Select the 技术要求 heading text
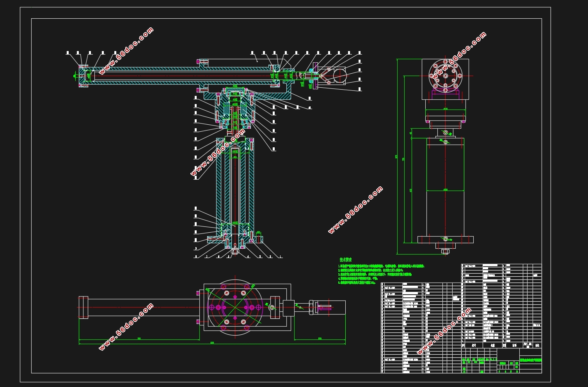This screenshot has height=387, width=588. coord(345,260)
